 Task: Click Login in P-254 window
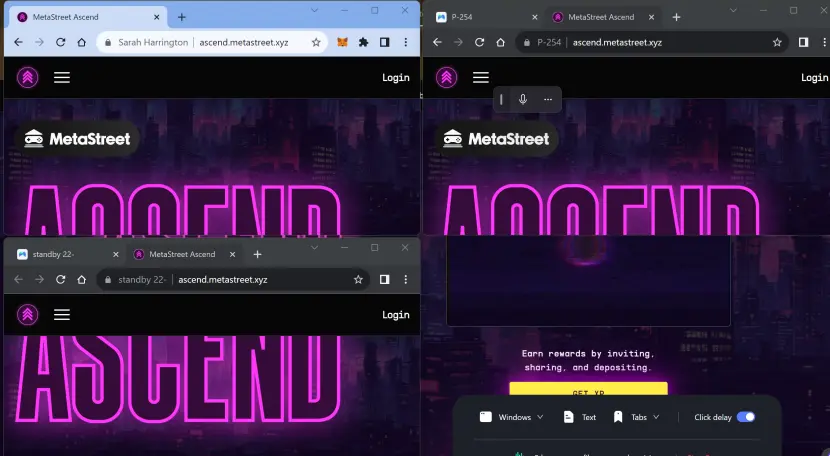click(x=814, y=78)
